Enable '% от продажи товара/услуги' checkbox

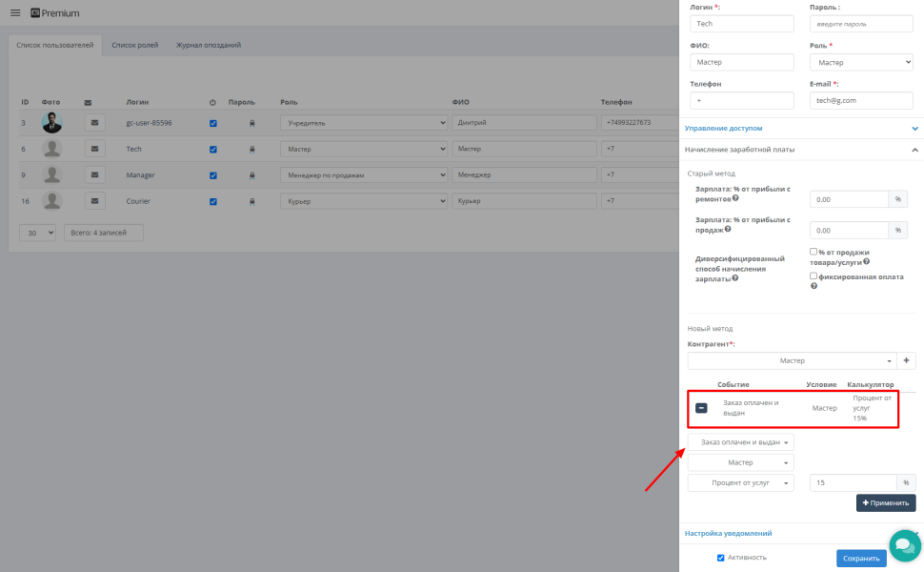pos(813,252)
